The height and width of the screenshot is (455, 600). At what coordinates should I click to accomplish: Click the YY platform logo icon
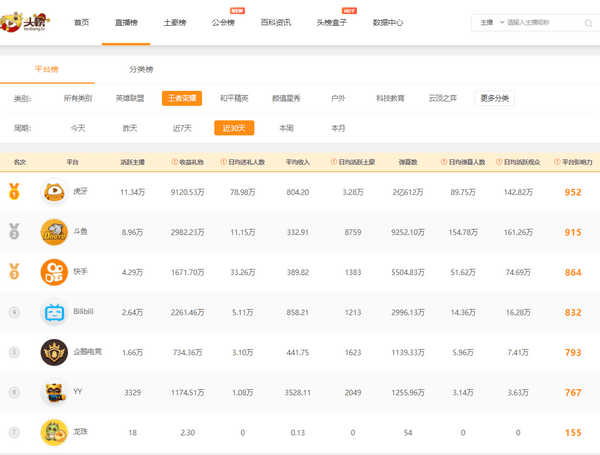[54, 392]
